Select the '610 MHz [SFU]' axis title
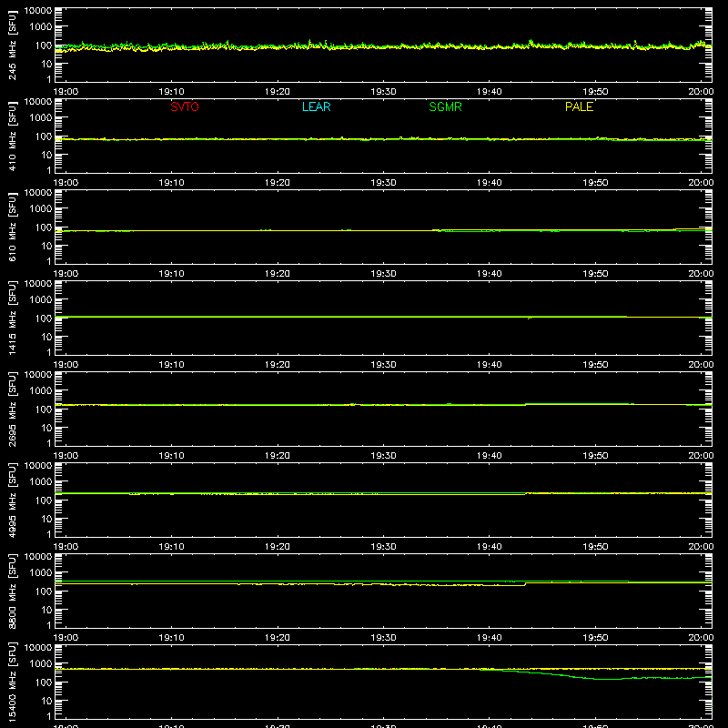 click(13, 227)
